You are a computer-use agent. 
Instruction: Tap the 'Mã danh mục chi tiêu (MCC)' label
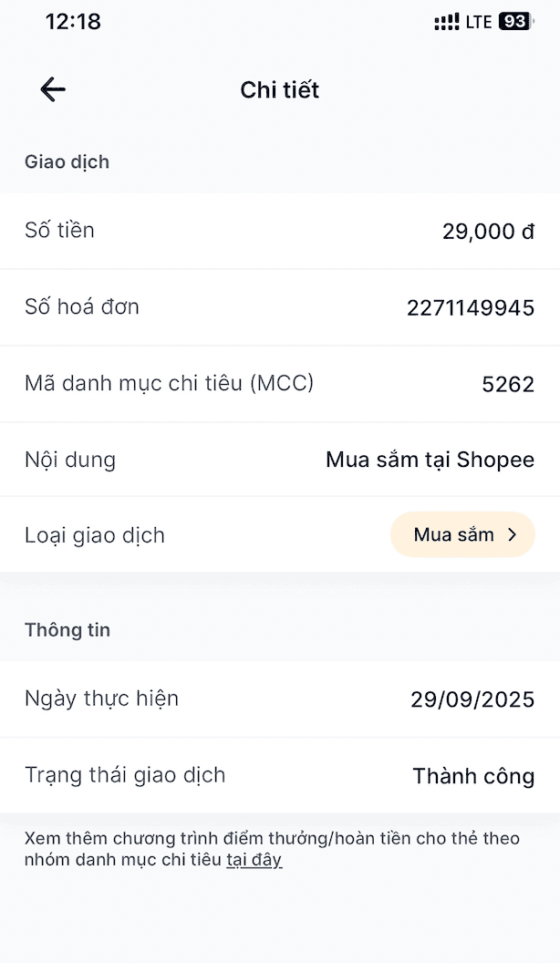pyautogui.click(x=169, y=383)
